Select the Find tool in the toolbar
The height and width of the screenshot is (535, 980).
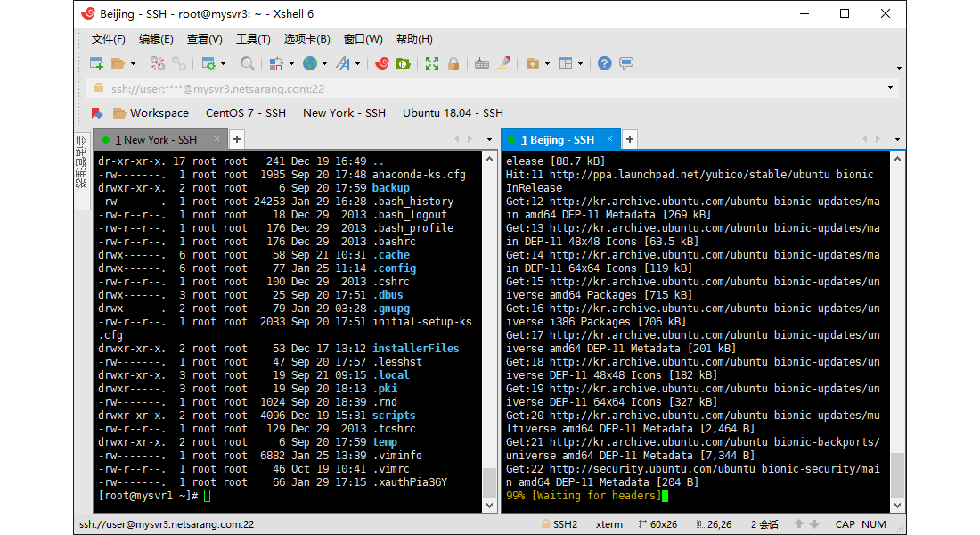pyautogui.click(x=248, y=63)
